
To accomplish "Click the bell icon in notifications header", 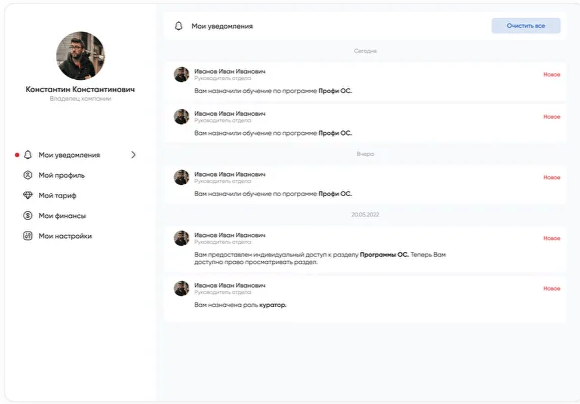I will pyautogui.click(x=179, y=26).
